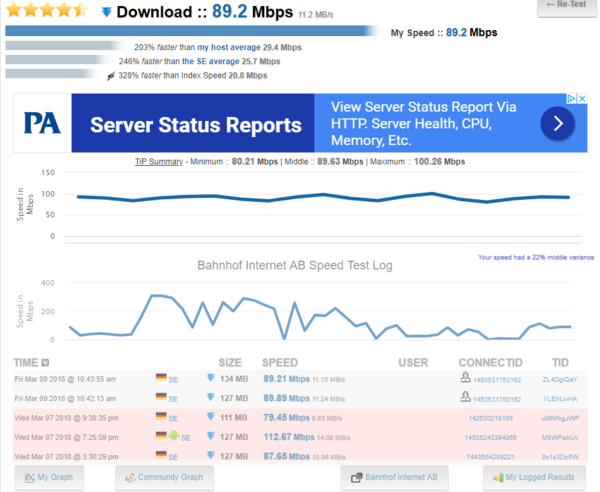600x492 pixels.
Task: Click the Android icon in the 112.67 Mbps row
Action: (x=173, y=437)
